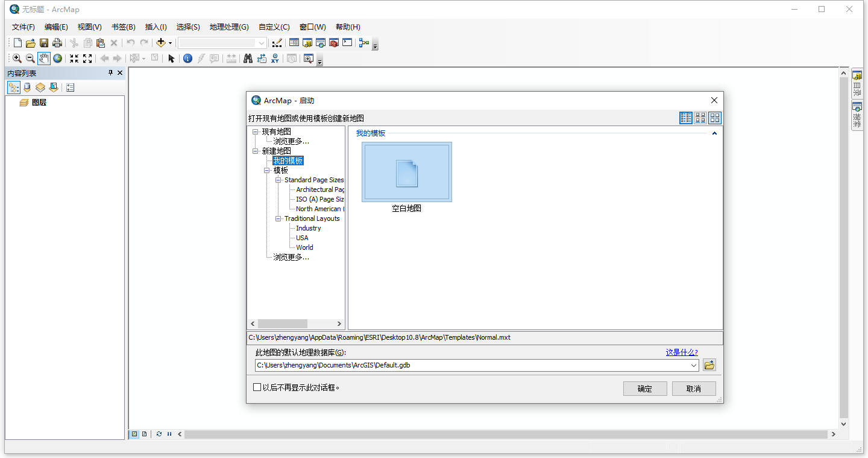The height and width of the screenshot is (458, 868).
Task: Switch template list to large icons view
Action: pyautogui.click(x=715, y=118)
